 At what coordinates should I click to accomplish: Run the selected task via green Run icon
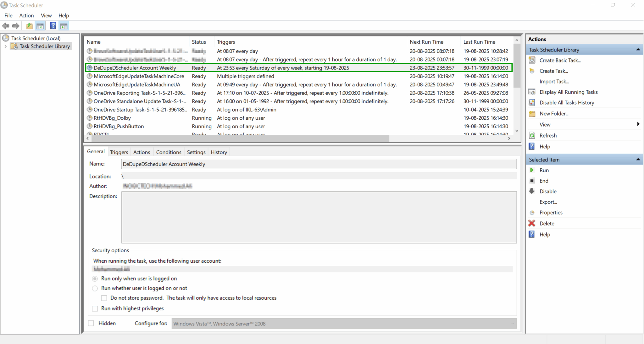532,170
